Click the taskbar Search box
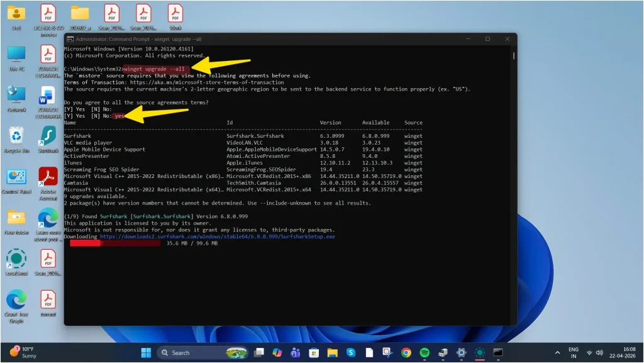Image resolution: width=644 pixels, height=363 pixels. pos(203,353)
